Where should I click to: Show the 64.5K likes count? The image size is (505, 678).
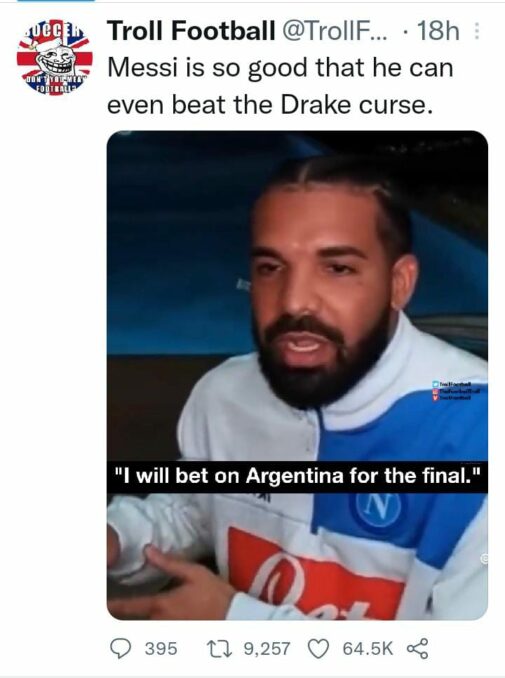tap(368, 649)
